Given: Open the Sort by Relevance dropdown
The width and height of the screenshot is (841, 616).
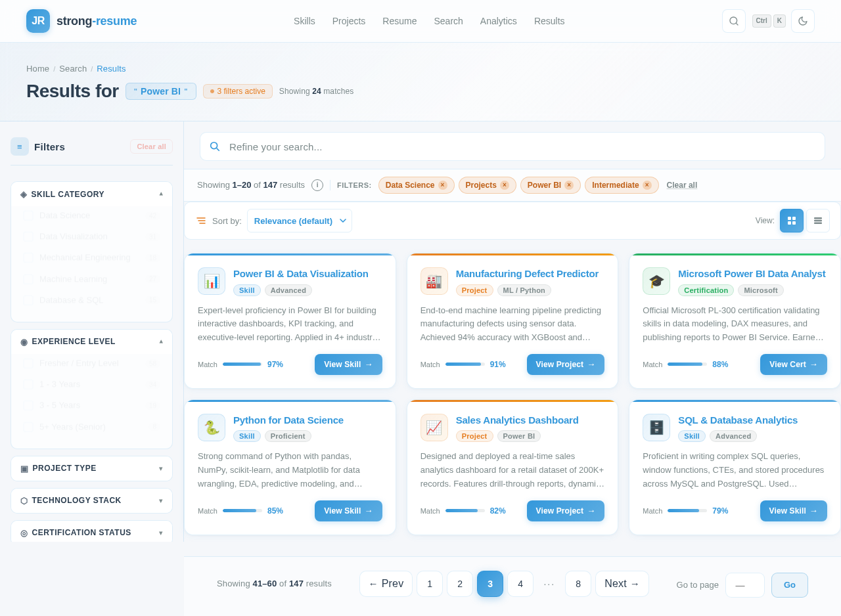Looking at the screenshot, I should click(x=300, y=221).
